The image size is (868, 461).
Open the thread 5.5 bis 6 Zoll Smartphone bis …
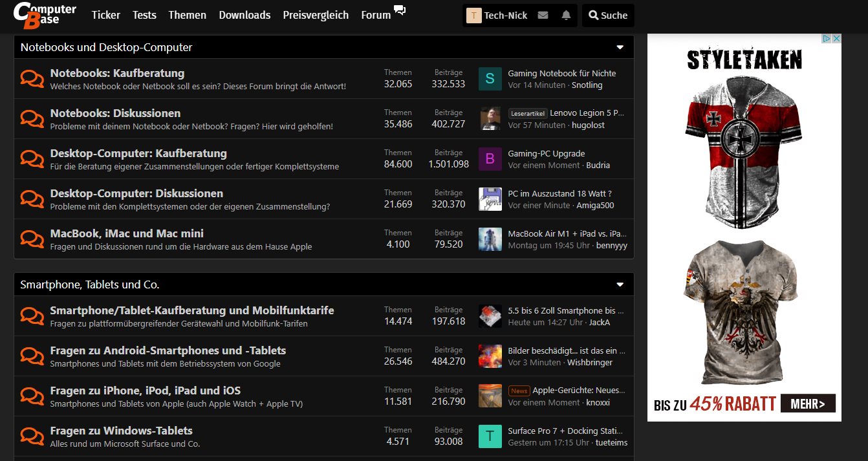(566, 310)
